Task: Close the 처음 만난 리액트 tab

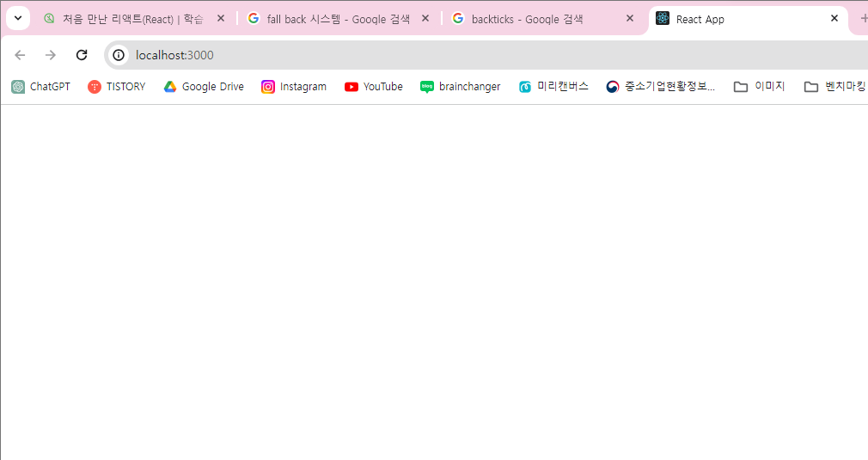Action: [220, 19]
